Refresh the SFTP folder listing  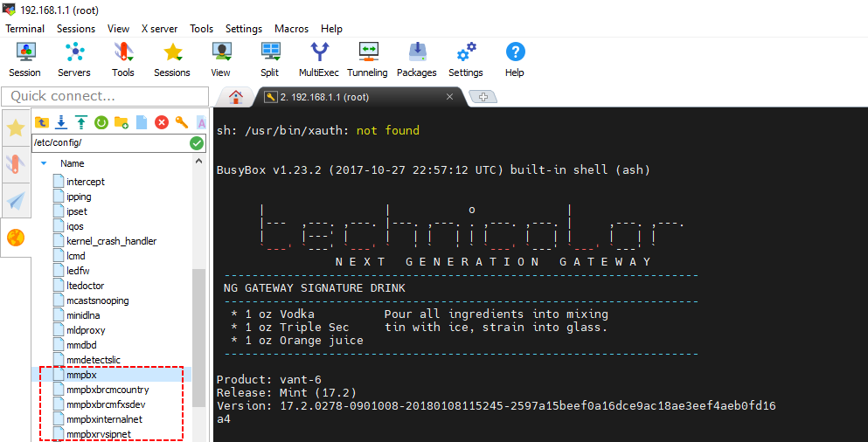click(x=101, y=122)
